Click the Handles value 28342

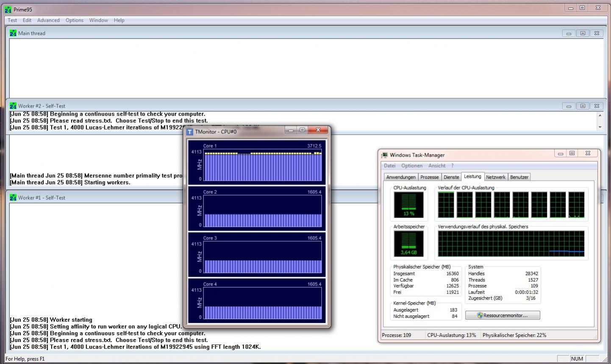pyautogui.click(x=531, y=274)
